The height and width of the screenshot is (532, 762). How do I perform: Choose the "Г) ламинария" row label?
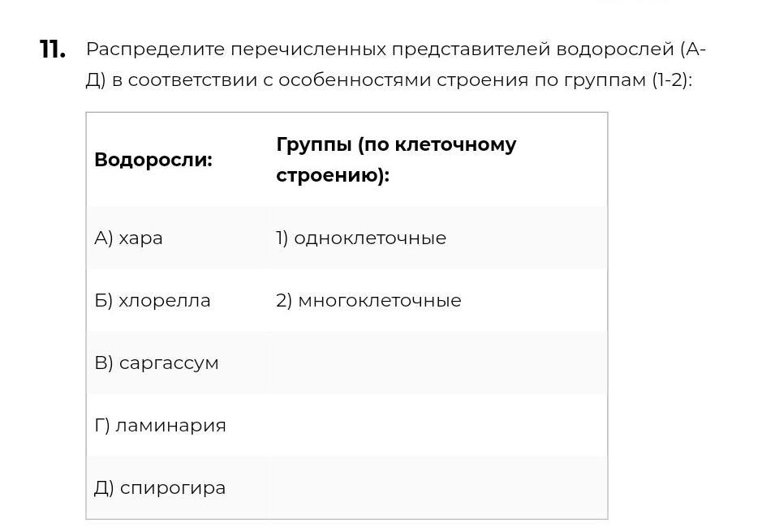[160, 426]
